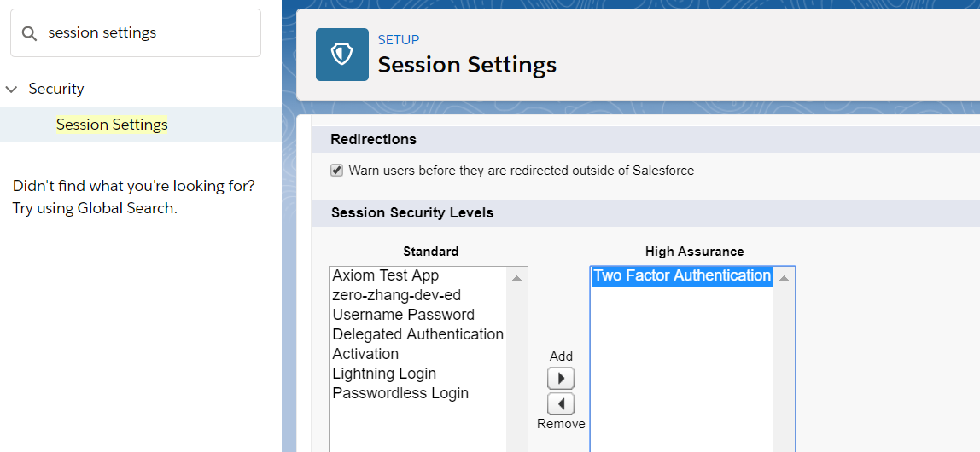Click the Remove left-arrow button
980x452 pixels.
[x=561, y=403]
